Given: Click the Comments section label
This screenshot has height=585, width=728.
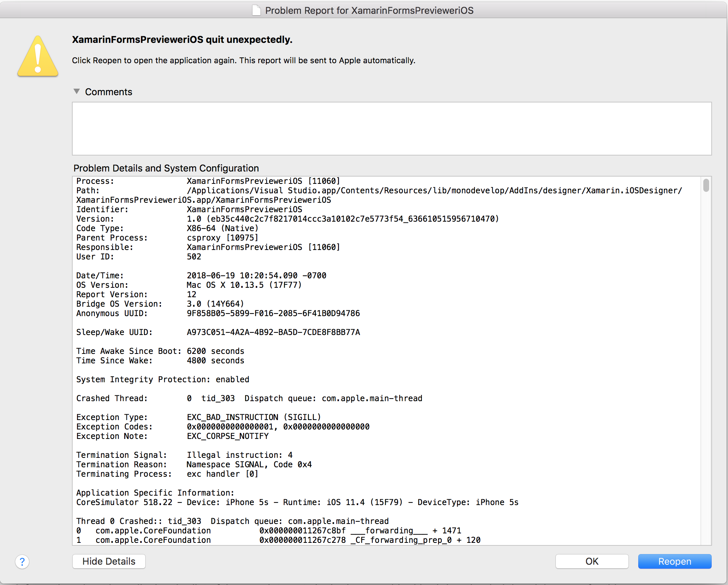Looking at the screenshot, I should click(x=108, y=92).
